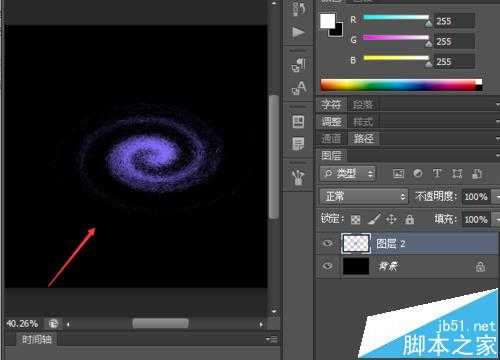Click the canvas horizontal scrollbar thumb
Viewport: 500px width, 360px height.
coord(160,323)
